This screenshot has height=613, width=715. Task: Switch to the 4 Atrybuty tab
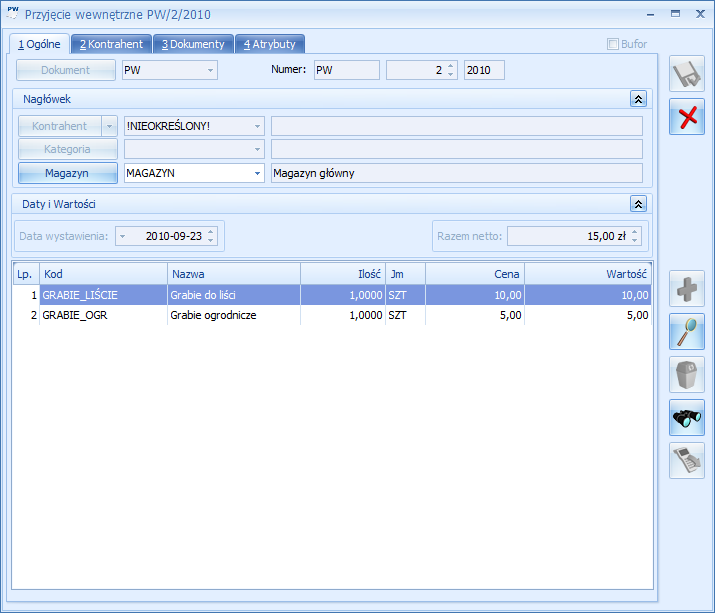click(x=269, y=44)
